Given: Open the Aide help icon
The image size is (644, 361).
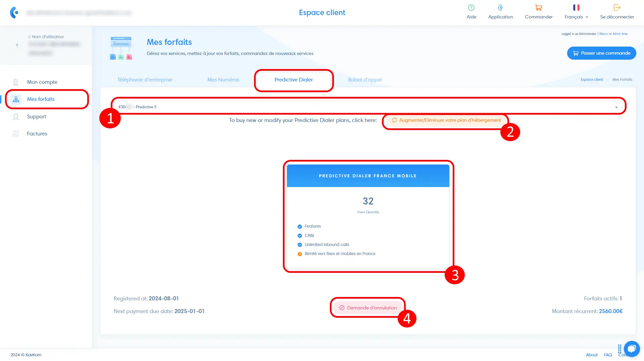Looking at the screenshot, I should 471,8.
